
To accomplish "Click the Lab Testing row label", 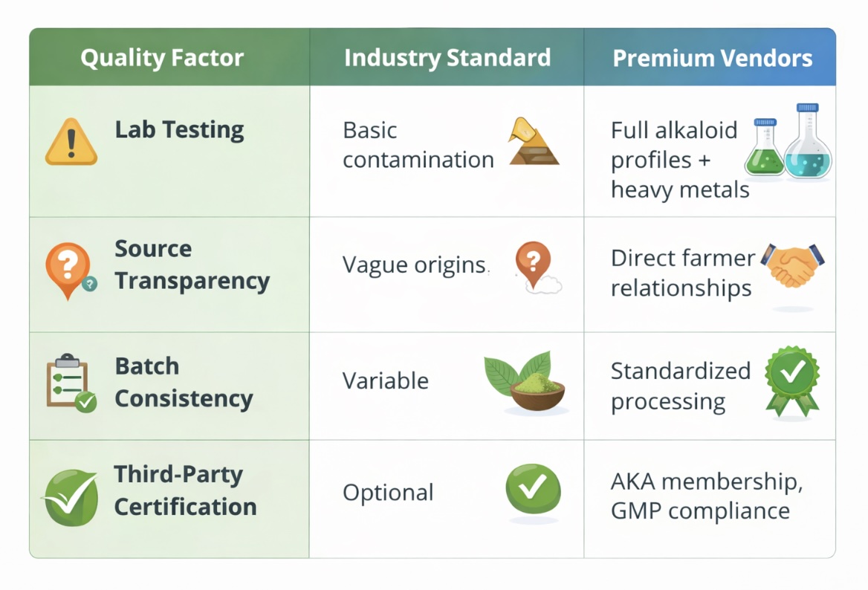I will (x=179, y=130).
